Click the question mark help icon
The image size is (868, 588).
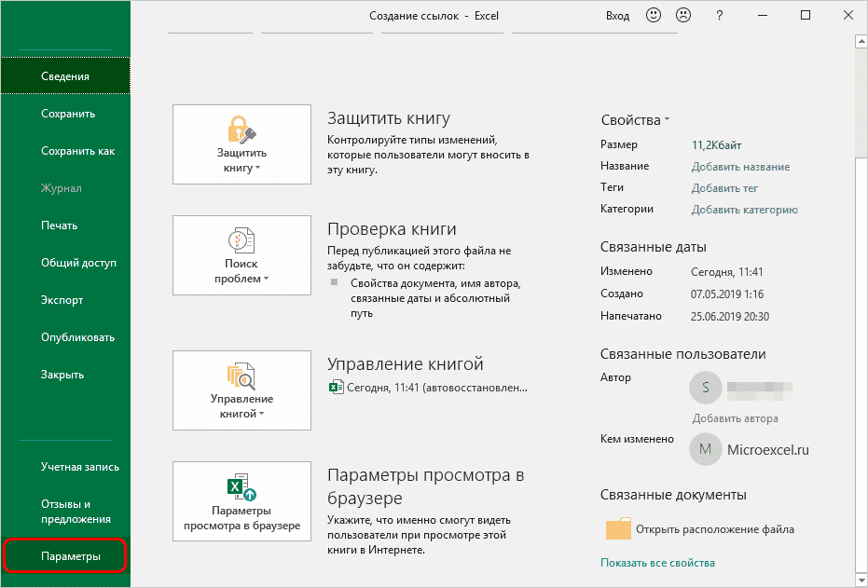719,15
